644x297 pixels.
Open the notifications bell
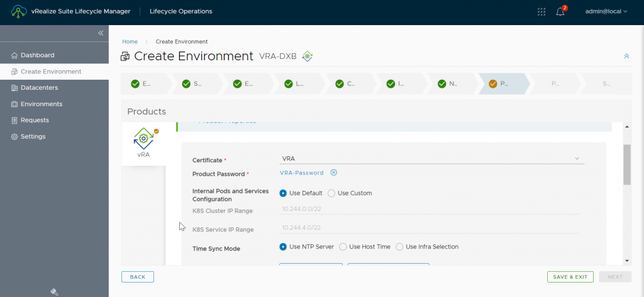point(560,11)
